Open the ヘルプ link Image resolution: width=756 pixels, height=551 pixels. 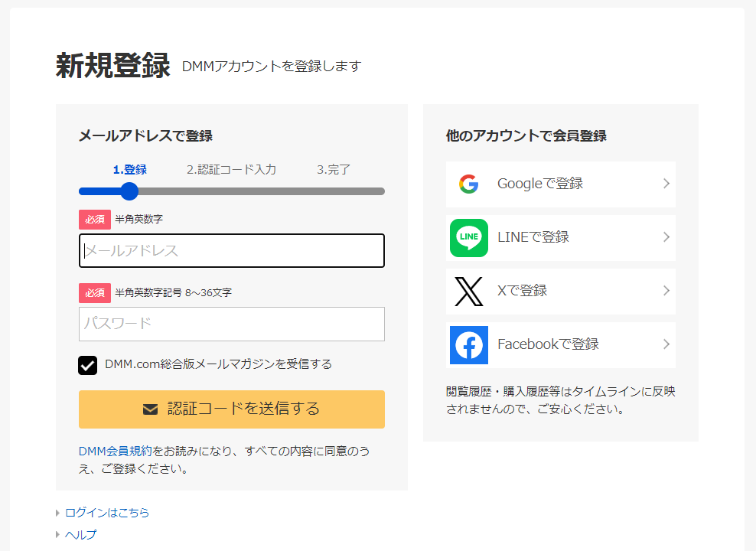(80, 535)
